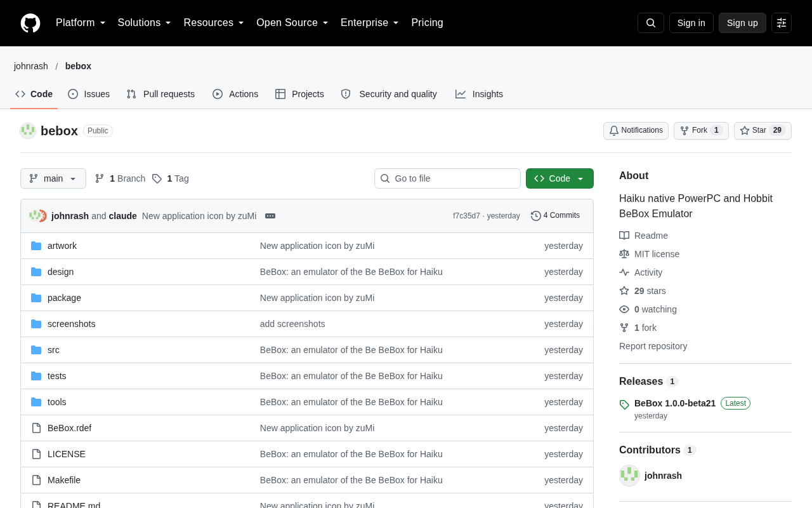Switch to the Pull requests tab
Viewport: 812px width, 508px height.
click(160, 94)
